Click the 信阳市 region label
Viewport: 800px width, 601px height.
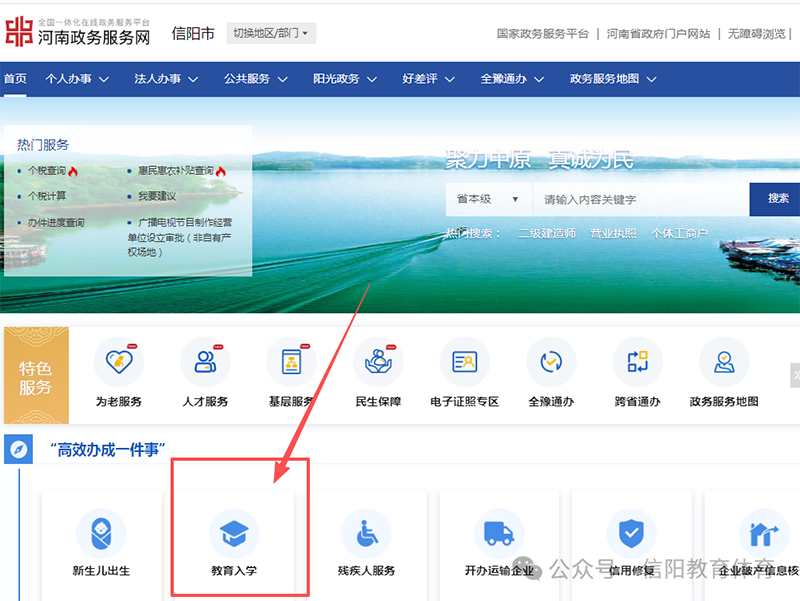click(x=193, y=34)
